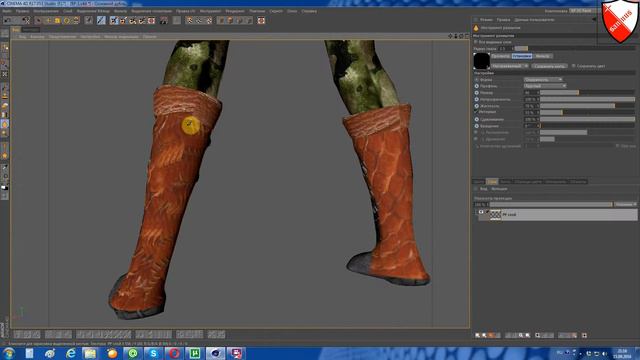Click the viewport toggle-view icon at far top right
The height and width of the screenshot is (360, 640).
click(467, 36)
